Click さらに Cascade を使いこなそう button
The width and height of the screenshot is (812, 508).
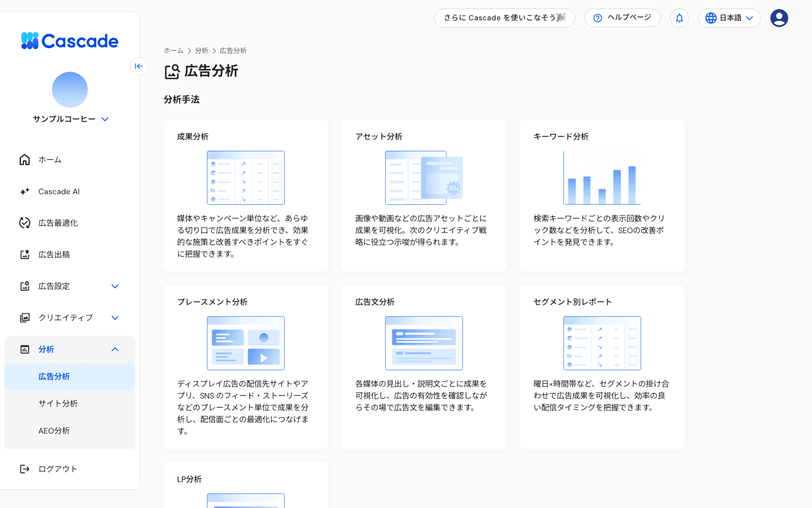(x=505, y=18)
